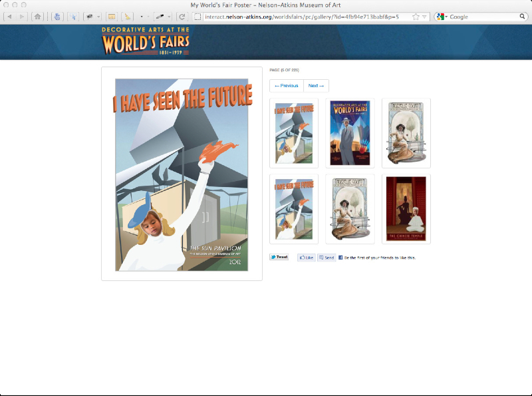Select top-row 'I Have Seen the Future' thumbnail
532x396 pixels.
(x=294, y=133)
